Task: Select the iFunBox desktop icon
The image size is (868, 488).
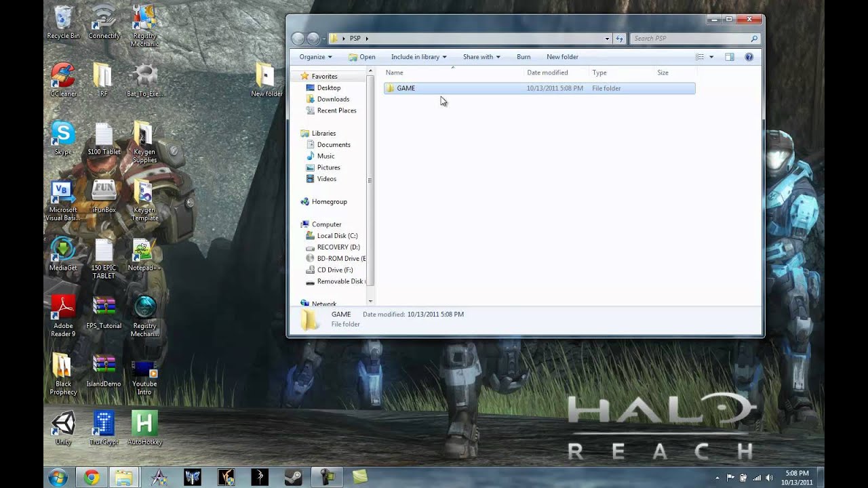Action: pos(104,197)
